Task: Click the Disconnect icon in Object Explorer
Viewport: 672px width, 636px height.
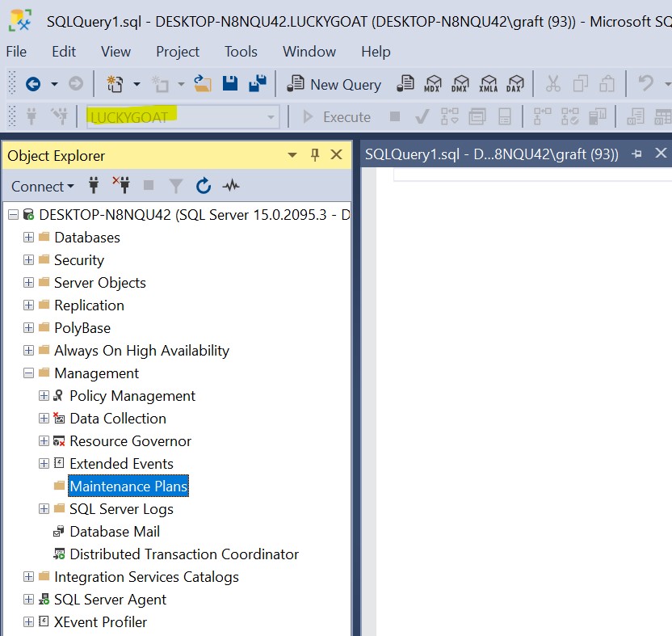Action: click(121, 187)
